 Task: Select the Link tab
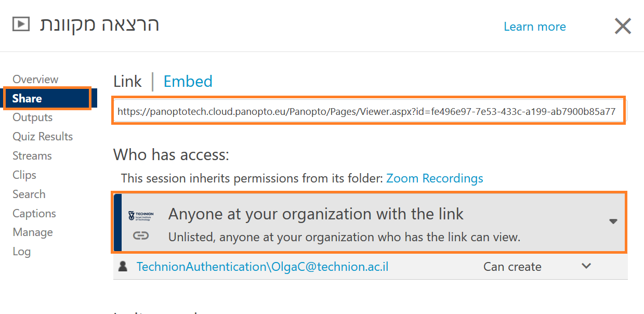point(127,82)
